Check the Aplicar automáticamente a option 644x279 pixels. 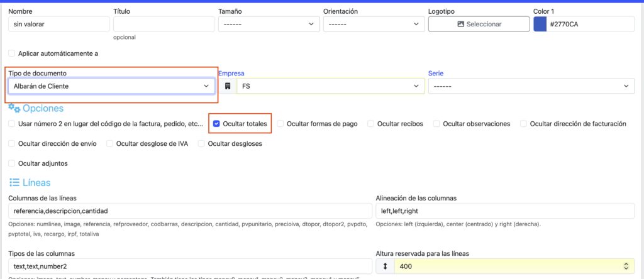coord(13,53)
